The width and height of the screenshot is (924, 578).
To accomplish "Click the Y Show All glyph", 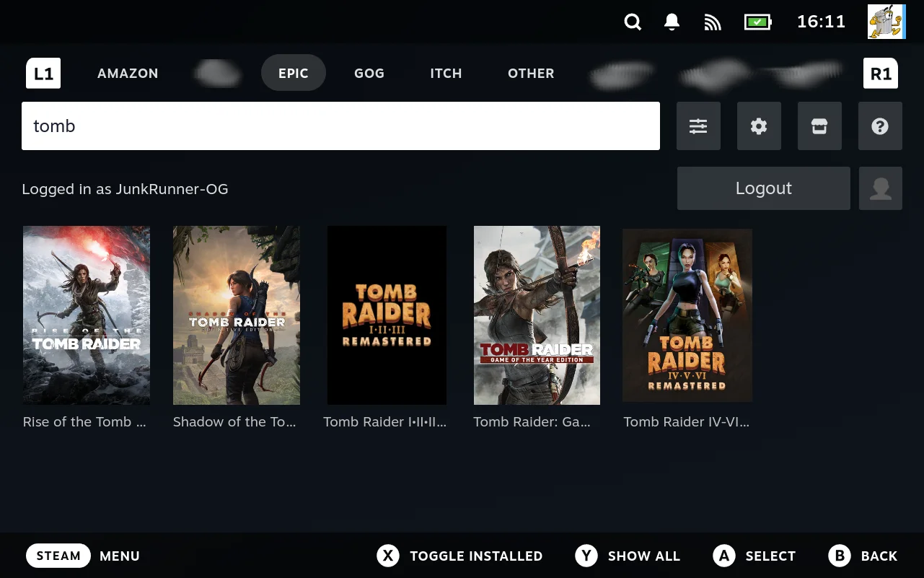I will [586, 556].
